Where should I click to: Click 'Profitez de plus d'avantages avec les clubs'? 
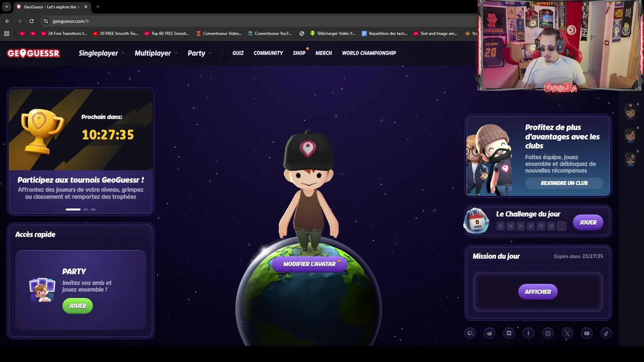point(562,137)
